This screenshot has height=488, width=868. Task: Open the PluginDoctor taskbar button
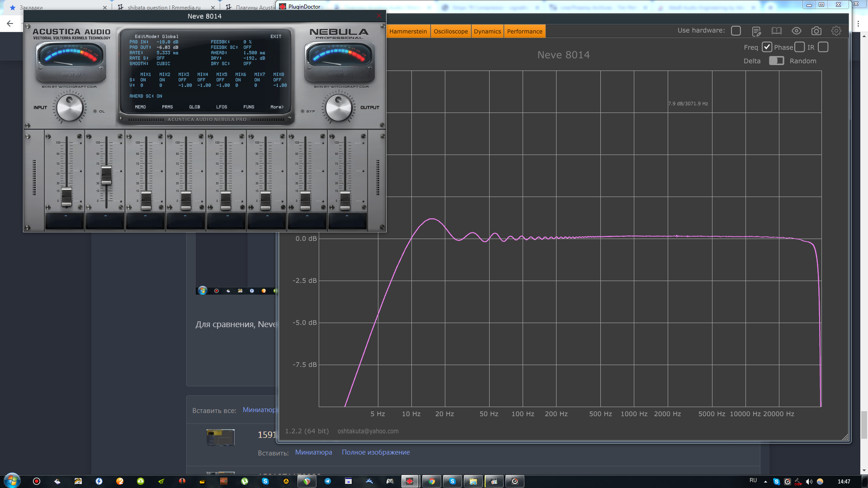point(410,481)
